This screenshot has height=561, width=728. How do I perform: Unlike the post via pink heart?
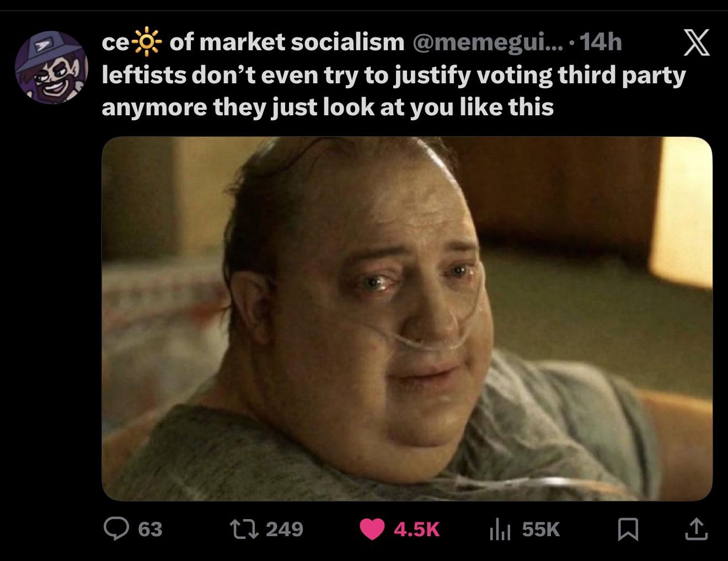tap(374, 530)
